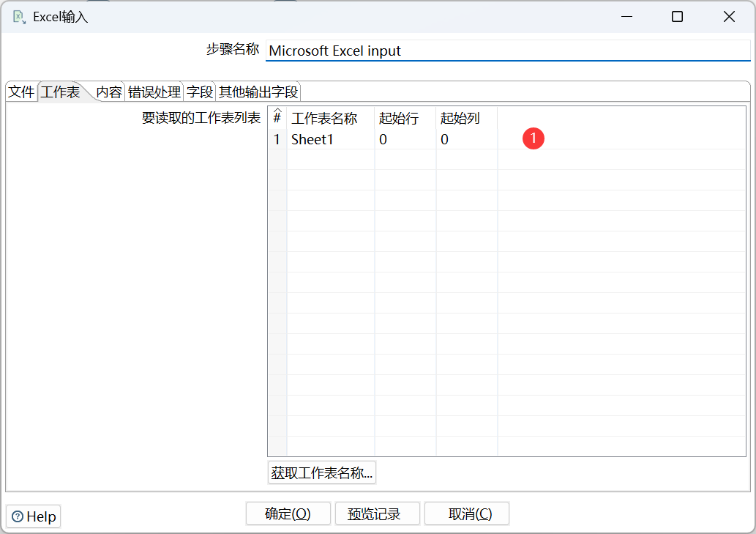
Task: Click the # column header sort arrow
Action: (x=277, y=111)
